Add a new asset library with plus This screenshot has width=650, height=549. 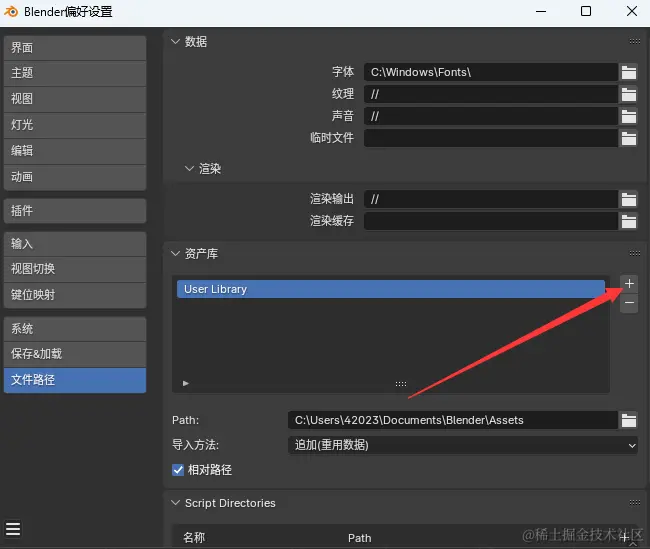click(x=629, y=284)
